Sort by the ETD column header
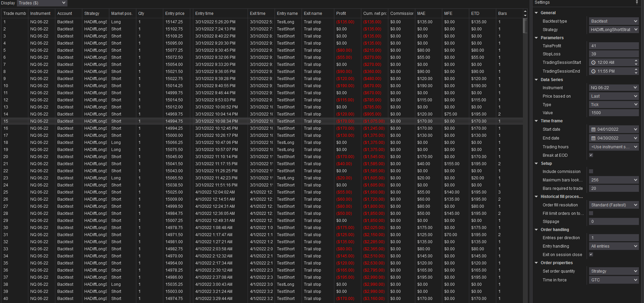The width and height of the screenshot is (644, 303). click(482, 14)
